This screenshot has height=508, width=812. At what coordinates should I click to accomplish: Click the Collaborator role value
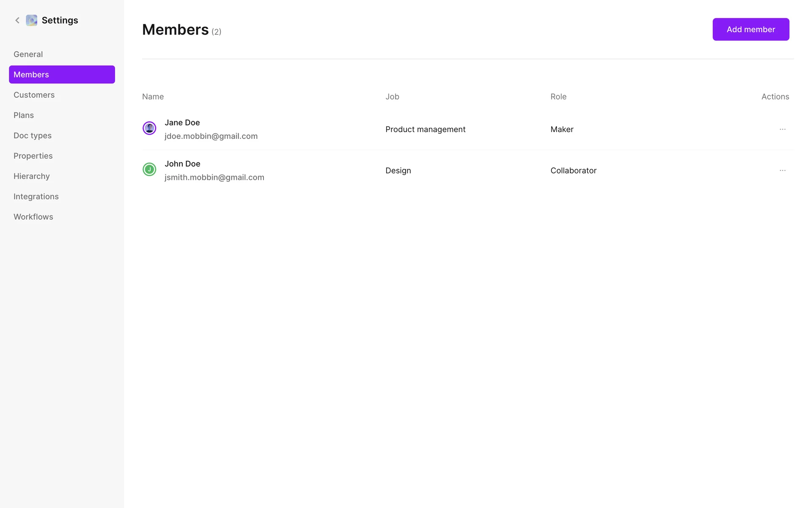tap(573, 171)
